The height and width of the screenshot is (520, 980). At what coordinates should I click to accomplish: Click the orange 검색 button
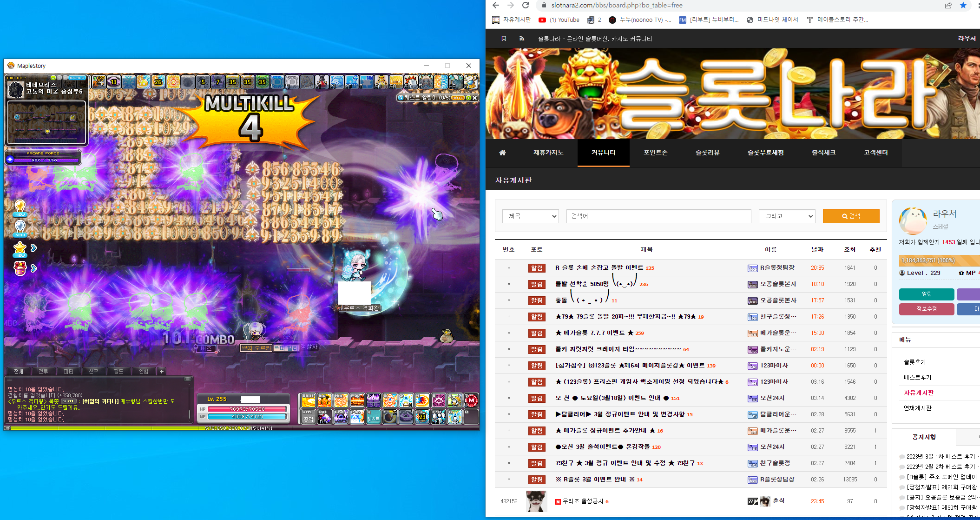pyautogui.click(x=851, y=216)
